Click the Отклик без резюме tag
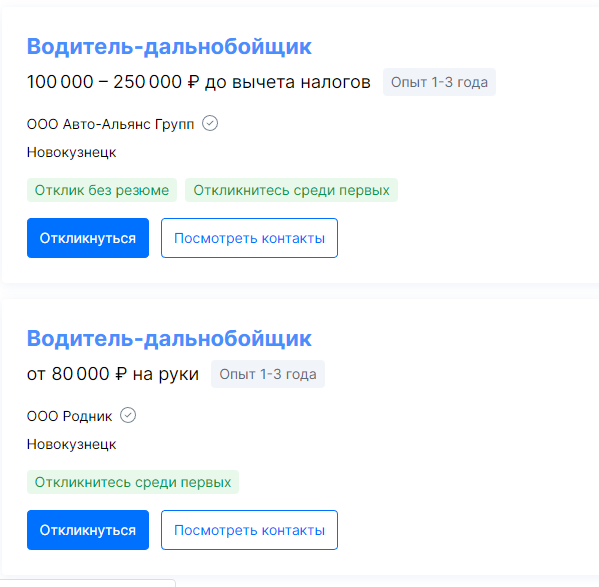 [102, 190]
